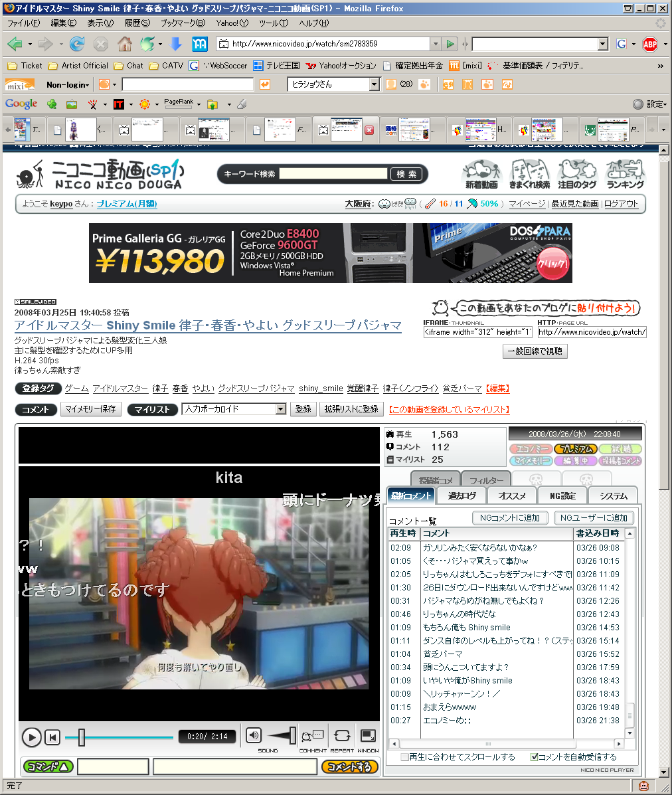The image size is (672, 795).
Task: Click the コメントする submit button
Action: pyautogui.click(x=350, y=766)
